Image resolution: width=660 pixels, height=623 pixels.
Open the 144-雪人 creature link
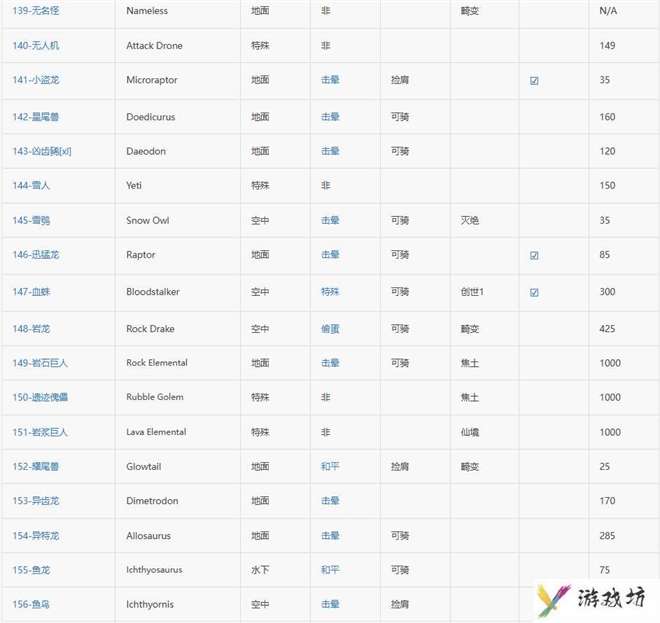pyautogui.click(x=31, y=186)
